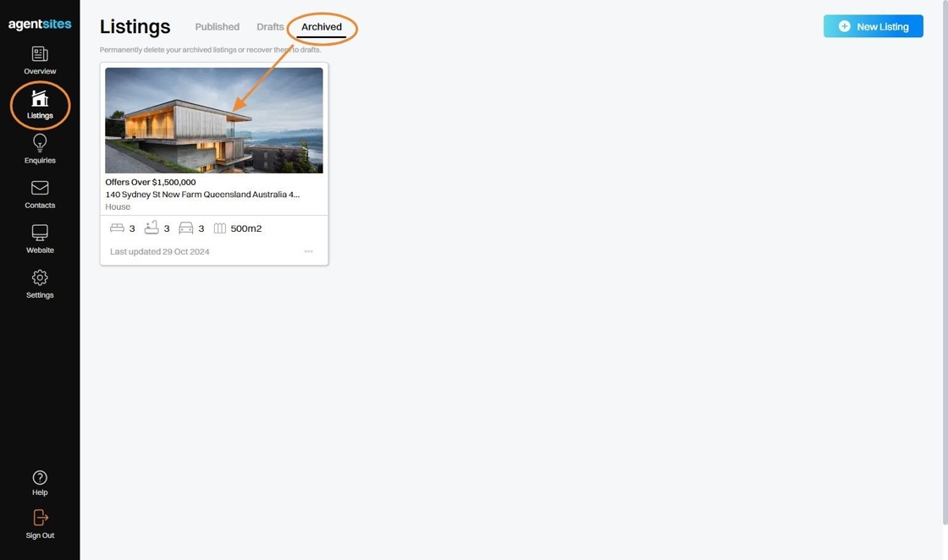Select the Archived tab
This screenshot has height=560, width=948.
[x=322, y=26]
